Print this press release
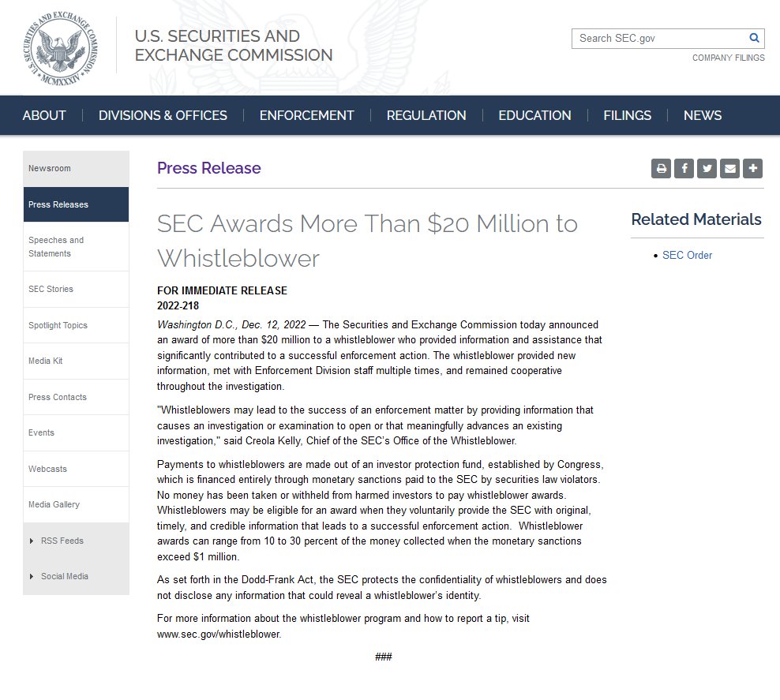 (661, 169)
